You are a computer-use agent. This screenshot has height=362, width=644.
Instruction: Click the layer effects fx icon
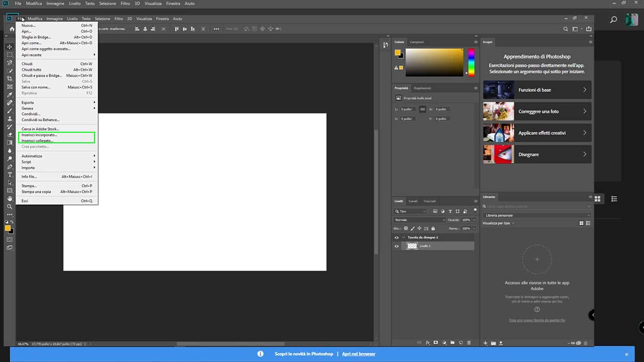pos(428,342)
